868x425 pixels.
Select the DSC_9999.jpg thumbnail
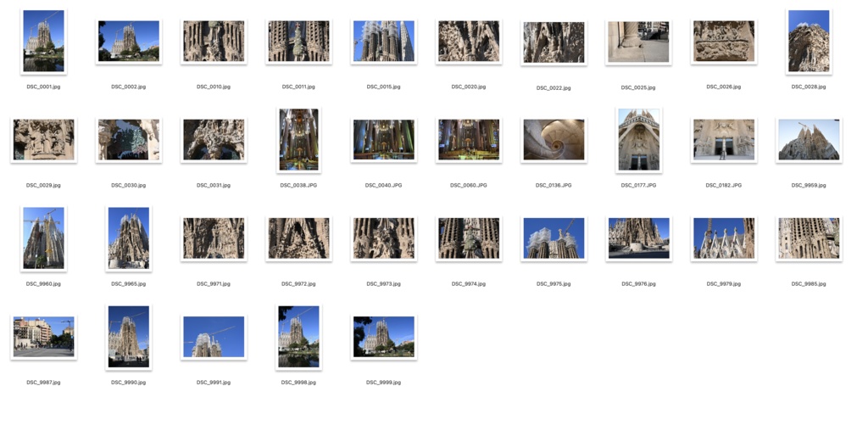384,338
